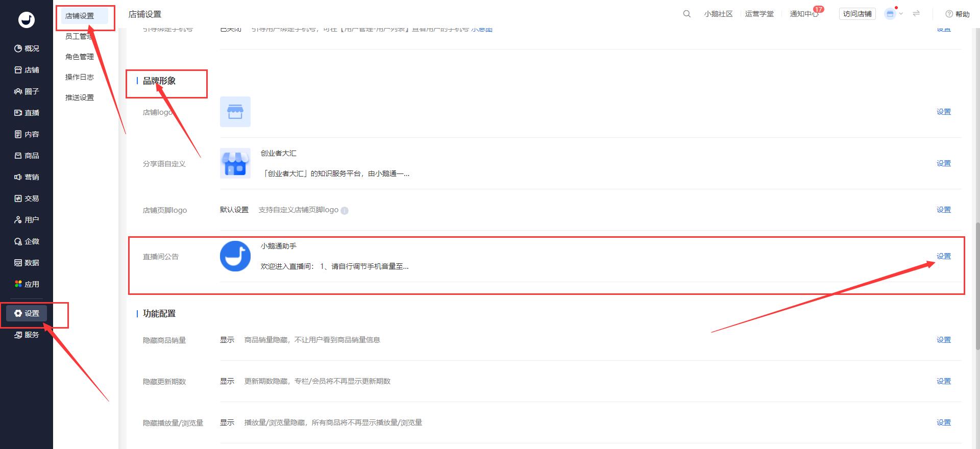Click 设置 link for 分享语自定义 row
The image size is (980, 449).
pyautogui.click(x=943, y=163)
